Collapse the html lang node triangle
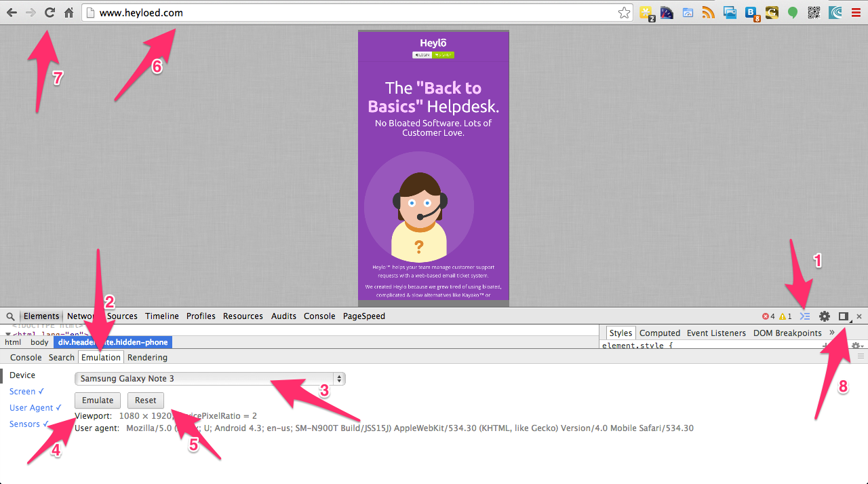The width and height of the screenshot is (868, 484). point(7,335)
